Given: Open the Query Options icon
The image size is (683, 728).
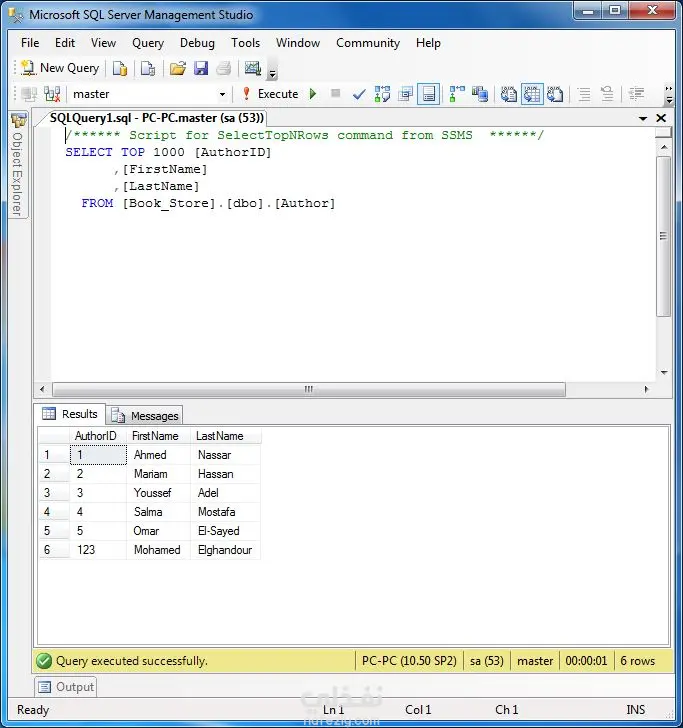Looking at the screenshot, I should coord(405,94).
